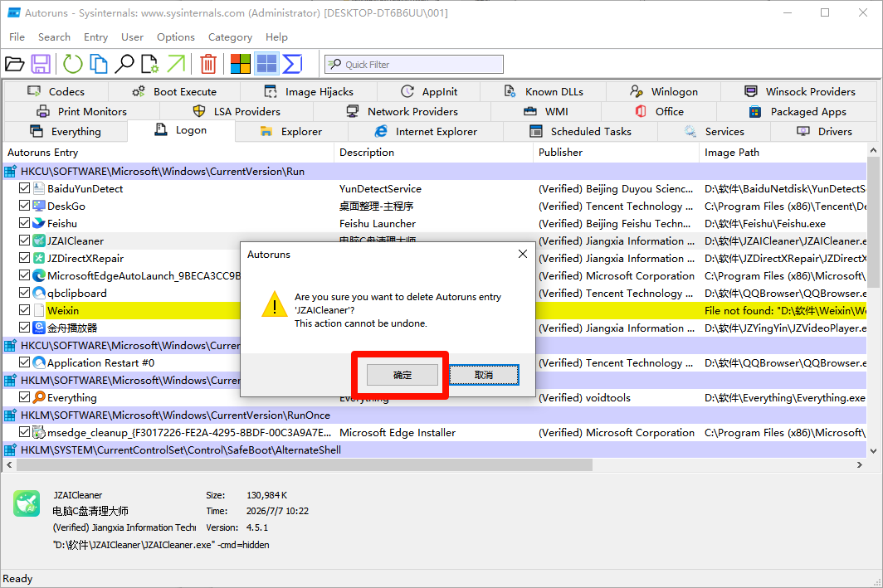Click the msedge_cleanup entry icon
The height and width of the screenshot is (588, 883).
39,433
